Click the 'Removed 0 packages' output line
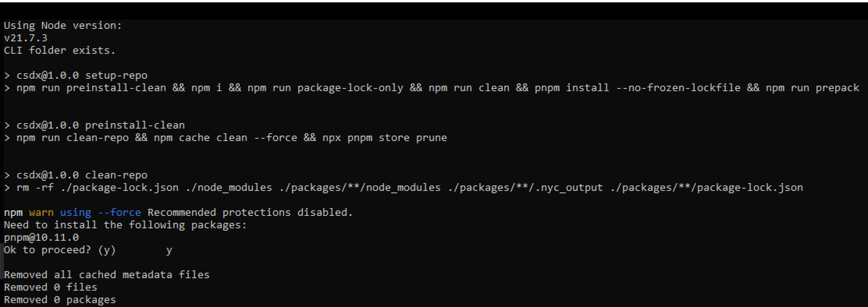 click(x=60, y=299)
